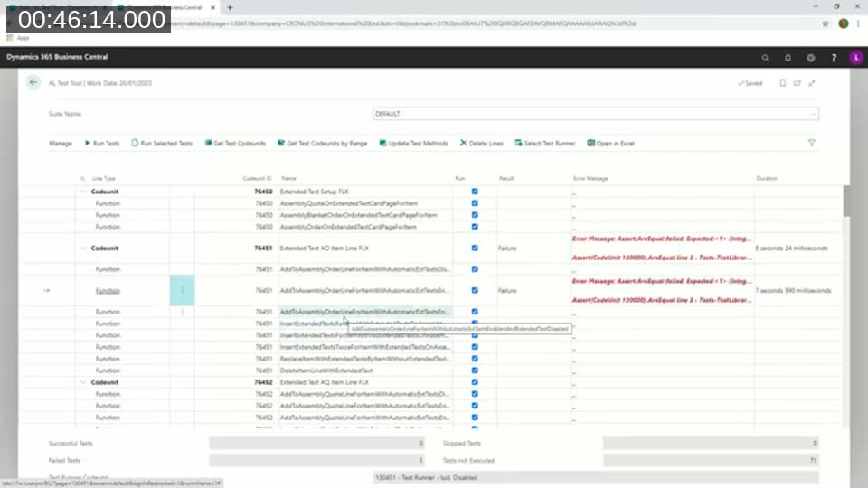Open the page in a new window
The height and width of the screenshot is (488, 868).
pyautogui.click(x=797, y=83)
